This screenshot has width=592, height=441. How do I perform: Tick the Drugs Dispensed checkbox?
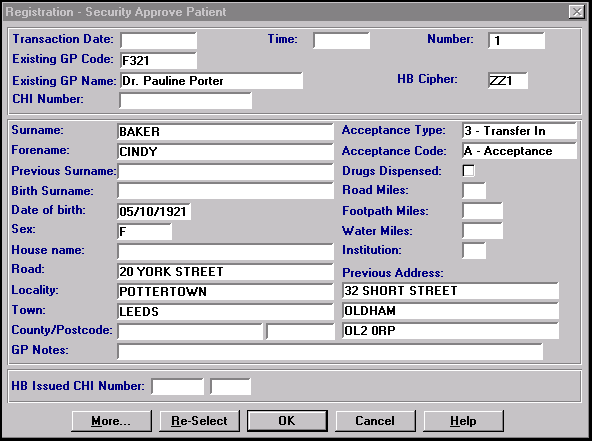[x=469, y=171]
